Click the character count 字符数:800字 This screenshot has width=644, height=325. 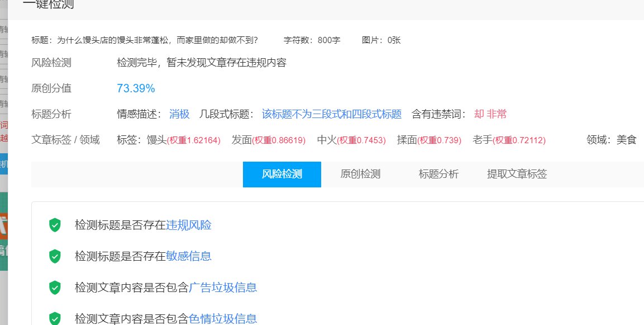tap(312, 40)
